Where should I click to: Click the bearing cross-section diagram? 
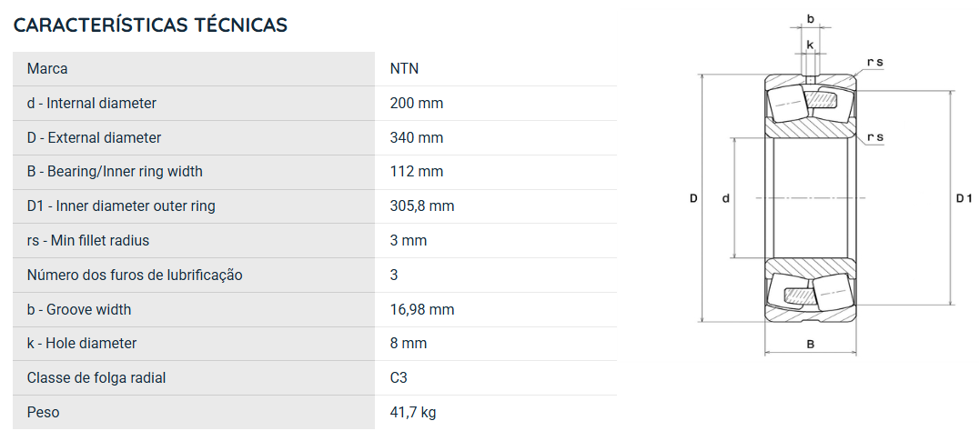[830, 185]
